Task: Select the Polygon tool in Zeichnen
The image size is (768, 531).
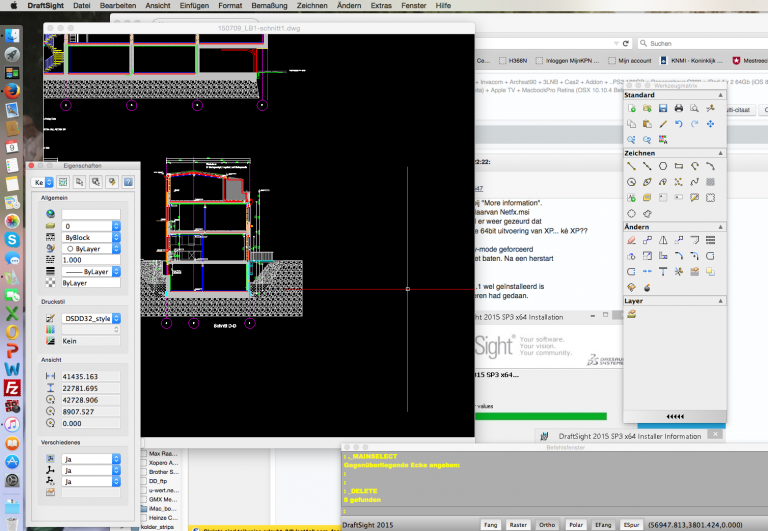Action: coord(662,167)
